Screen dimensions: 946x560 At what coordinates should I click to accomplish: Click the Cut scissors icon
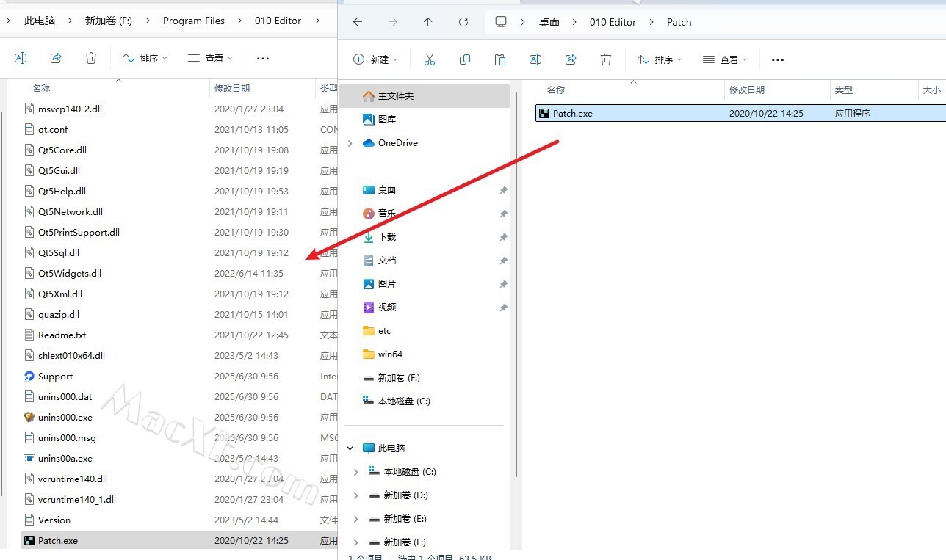point(430,59)
